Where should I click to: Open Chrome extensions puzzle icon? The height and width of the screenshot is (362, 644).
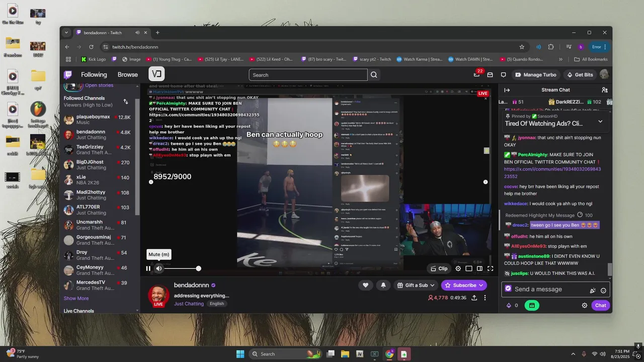coord(551,47)
